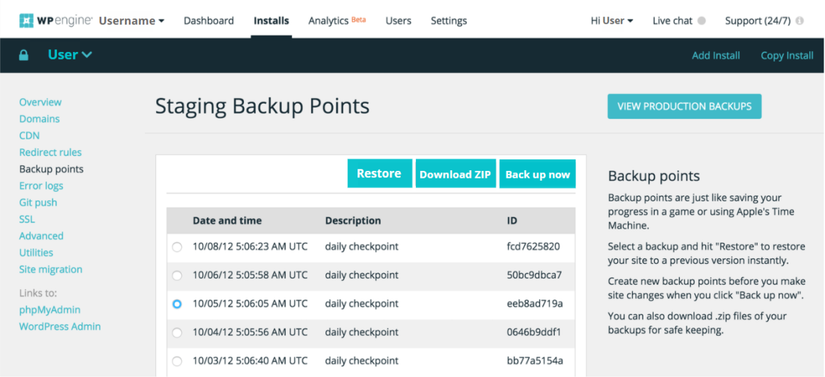Image resolution: width=825 pixels, height=377 pixels.
Task: Click the Add Install link
Action: [716, 56]
